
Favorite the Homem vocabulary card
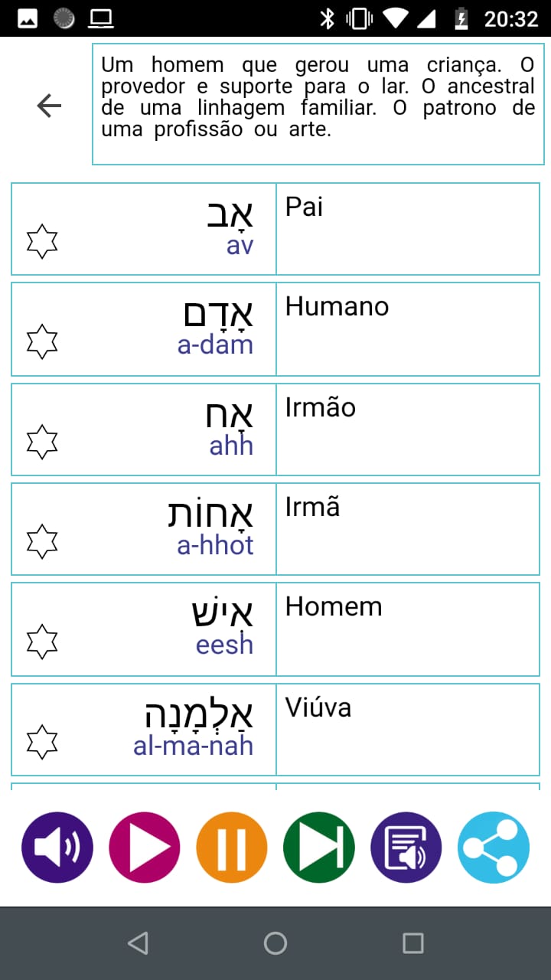[x=41, y=642]
